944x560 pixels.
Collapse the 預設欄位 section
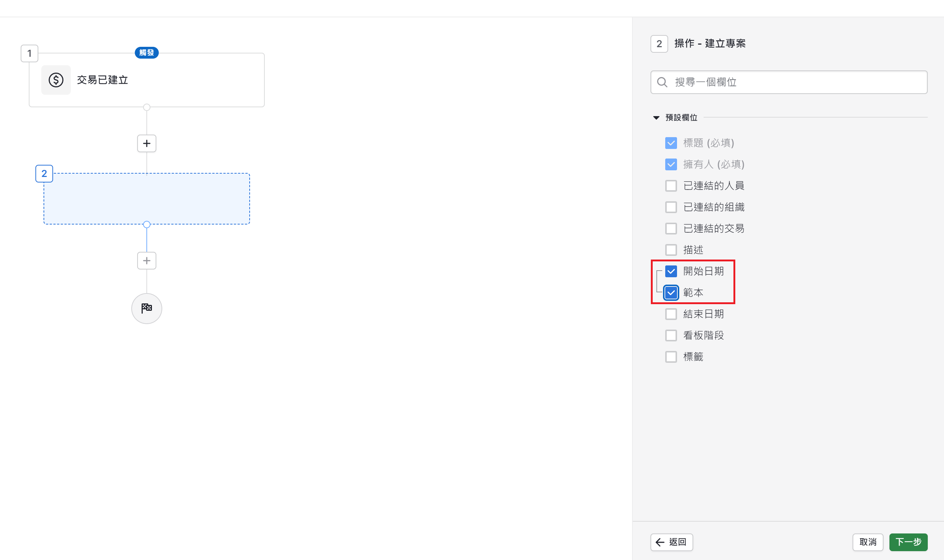tap(656, 118)
